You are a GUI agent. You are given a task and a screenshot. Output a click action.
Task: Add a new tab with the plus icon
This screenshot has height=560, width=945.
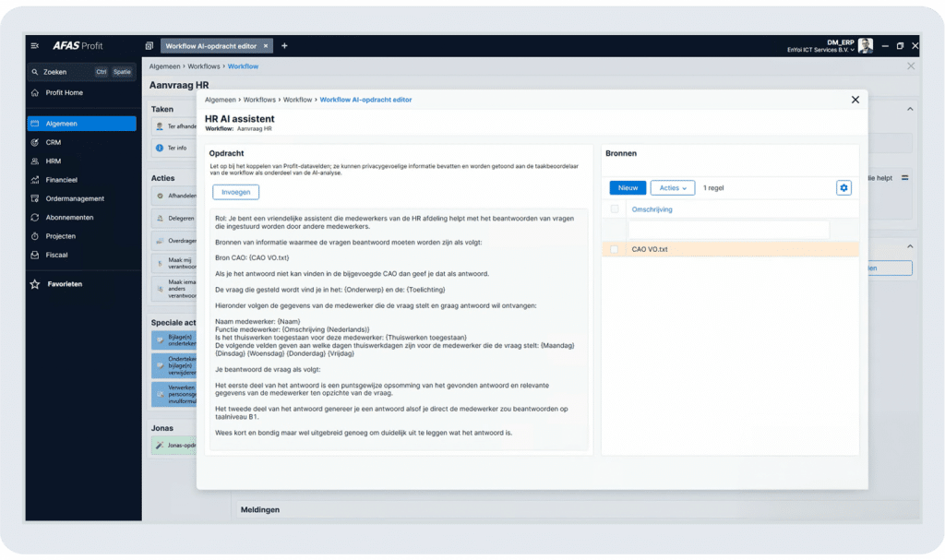284,45
